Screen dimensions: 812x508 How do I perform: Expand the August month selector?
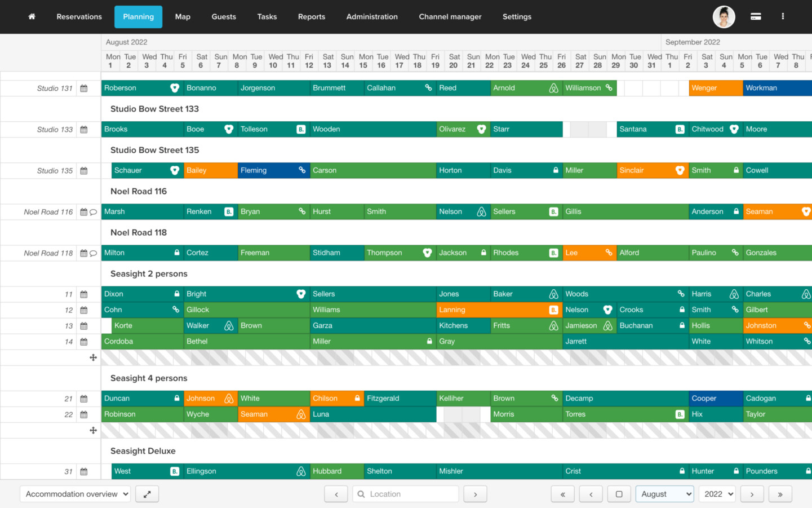[665, 494]
